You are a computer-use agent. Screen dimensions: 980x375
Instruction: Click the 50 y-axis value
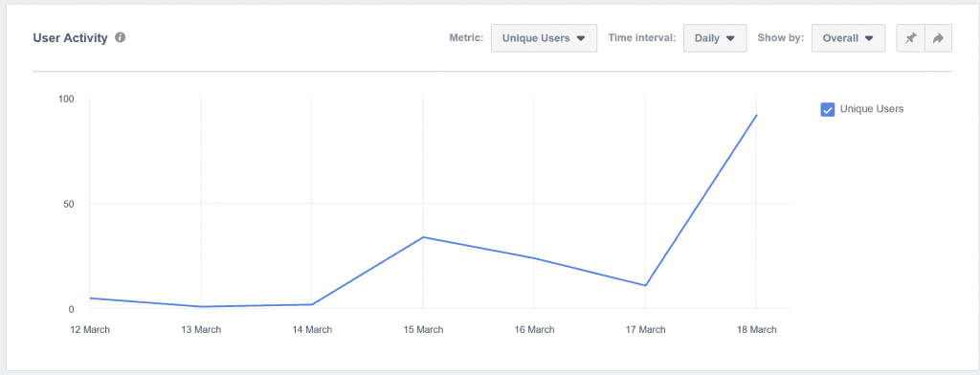69,204
